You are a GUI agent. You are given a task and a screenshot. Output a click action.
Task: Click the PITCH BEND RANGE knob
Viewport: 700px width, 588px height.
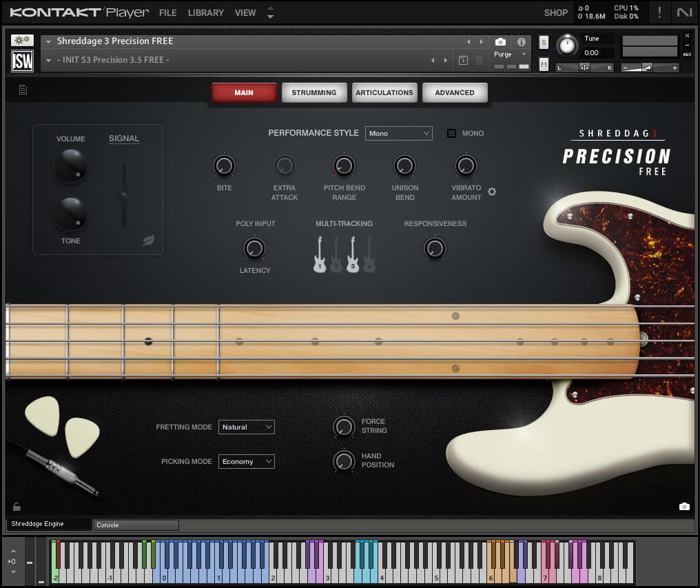[x=344, y=165]
